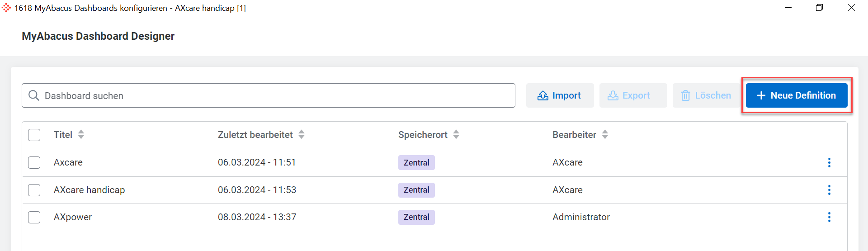Screen dimensions: 868x251
Task: Click the Bearbeiter column header label
Action: (574, 135)
